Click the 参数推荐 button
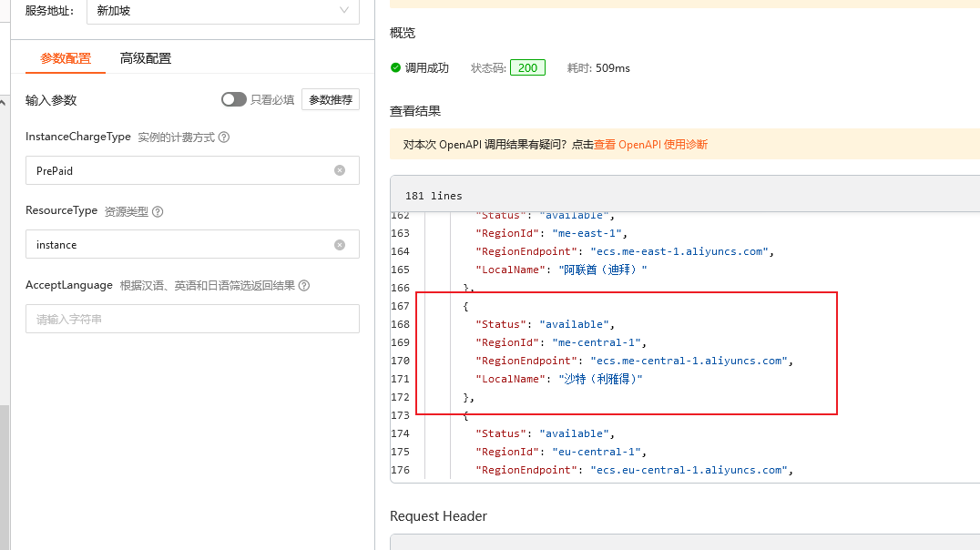 (331, 100)
